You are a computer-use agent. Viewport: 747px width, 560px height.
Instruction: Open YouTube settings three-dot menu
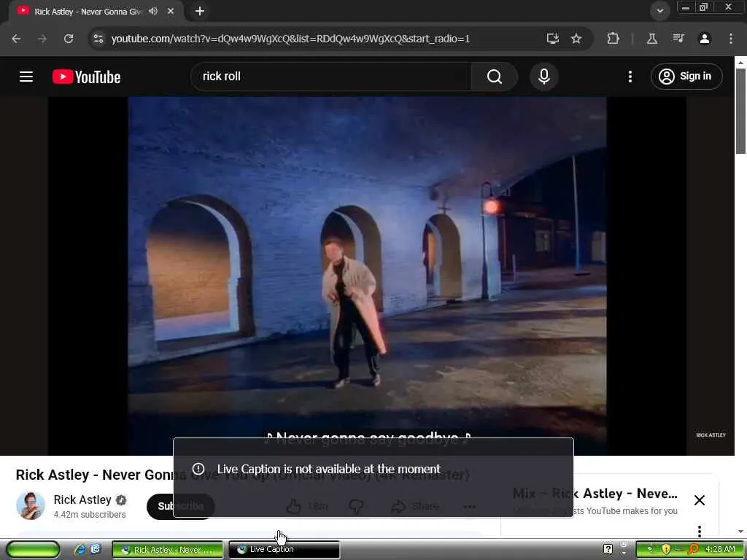630,76
